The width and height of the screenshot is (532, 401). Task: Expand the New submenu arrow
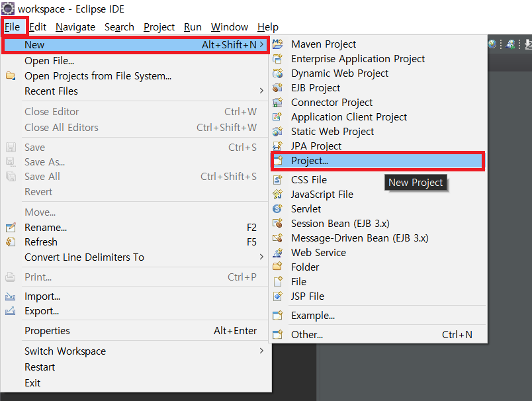coord(261,44)
